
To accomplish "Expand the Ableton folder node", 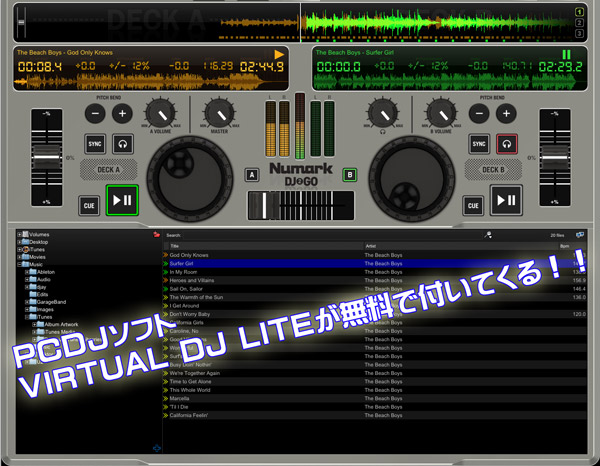I will (x=27, y=272).
